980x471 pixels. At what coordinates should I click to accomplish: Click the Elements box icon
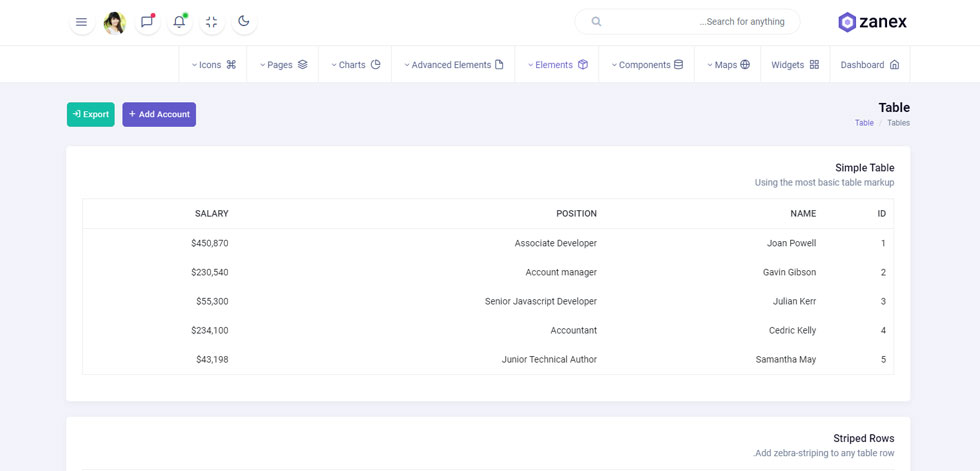click(x=582, y=64)
